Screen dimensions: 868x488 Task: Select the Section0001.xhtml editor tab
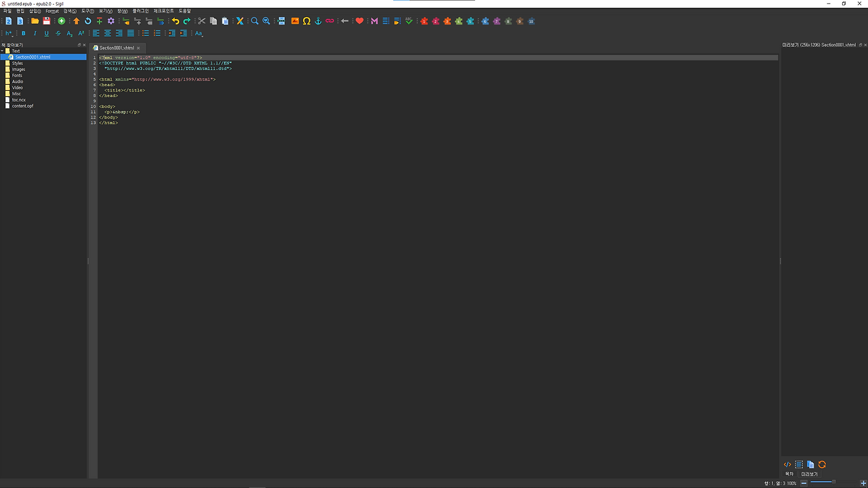point(117,48)
